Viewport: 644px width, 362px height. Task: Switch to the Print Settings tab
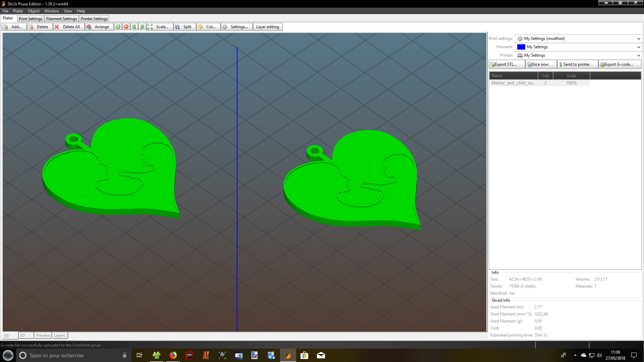point(31,19)
